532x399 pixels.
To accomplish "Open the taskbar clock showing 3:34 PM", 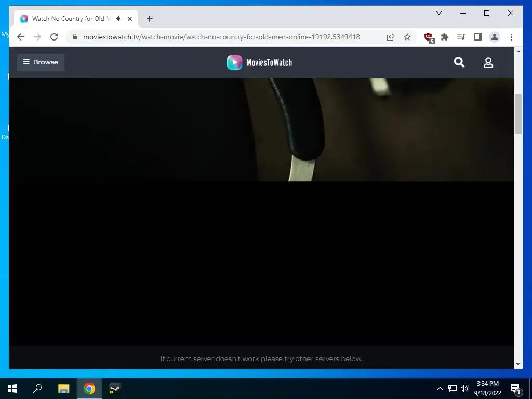I will coord(487,389).
